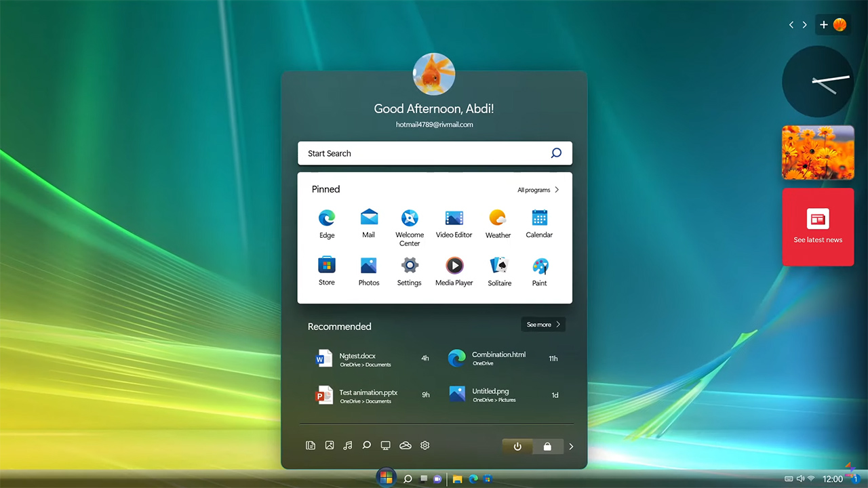The width and height of the screenshot is (868, 488).
Task: Add a new widget with the plus button
Action: (824, 24)
